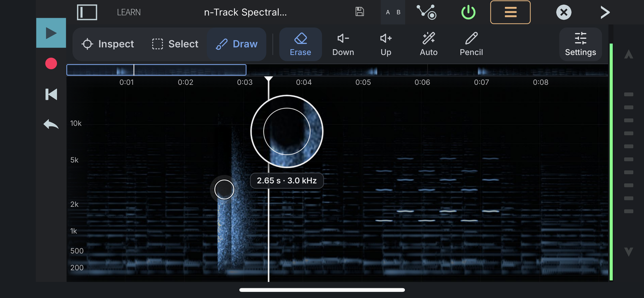This screenshot has width=644, height=298.
Task: Choose the Pencil tool
Action: pos(471,44)
